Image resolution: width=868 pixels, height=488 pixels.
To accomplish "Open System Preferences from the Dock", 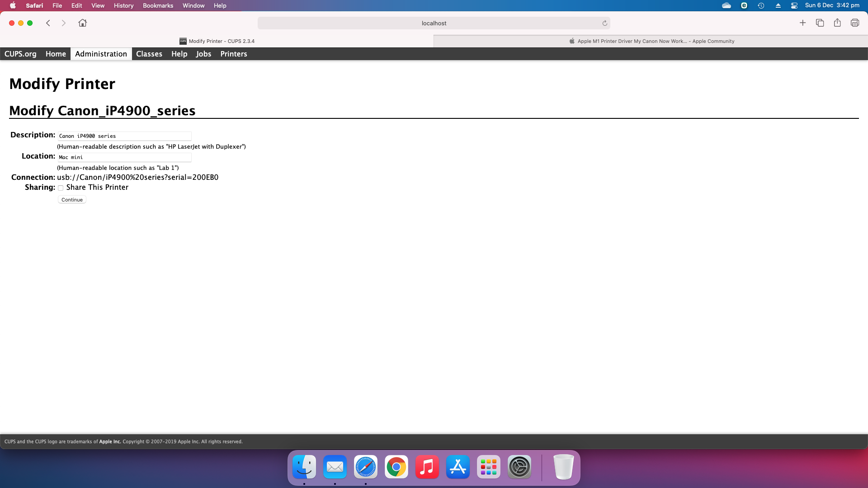I will pos(519,467).
